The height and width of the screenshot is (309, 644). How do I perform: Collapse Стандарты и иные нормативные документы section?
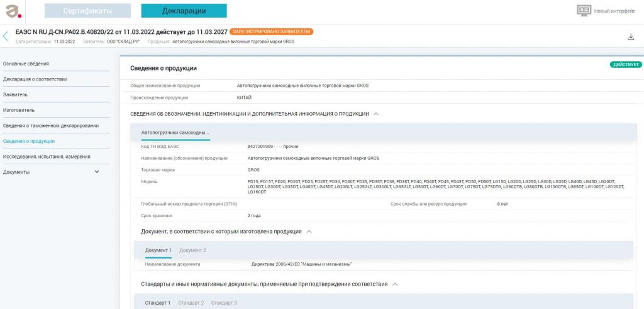[395, 284]
